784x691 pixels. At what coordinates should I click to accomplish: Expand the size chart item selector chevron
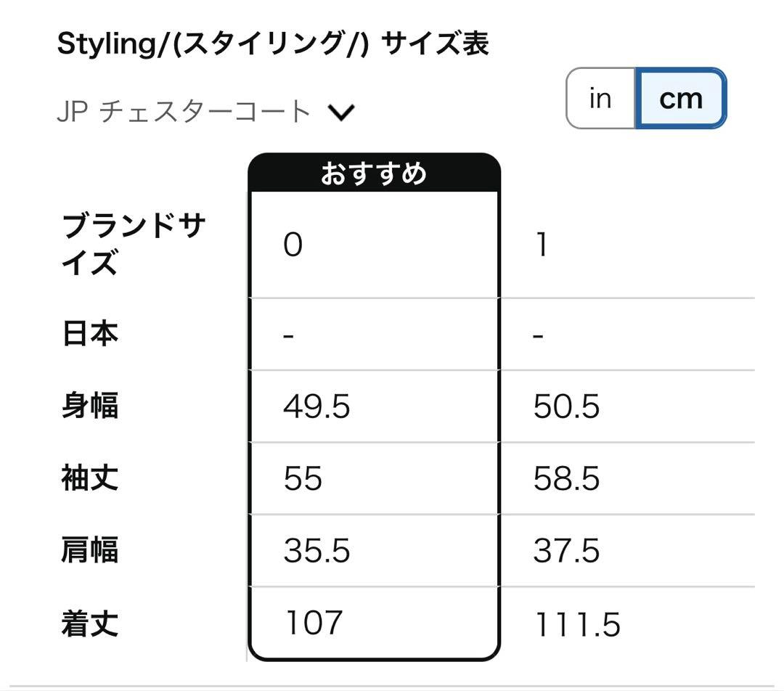tap(341, 110)
